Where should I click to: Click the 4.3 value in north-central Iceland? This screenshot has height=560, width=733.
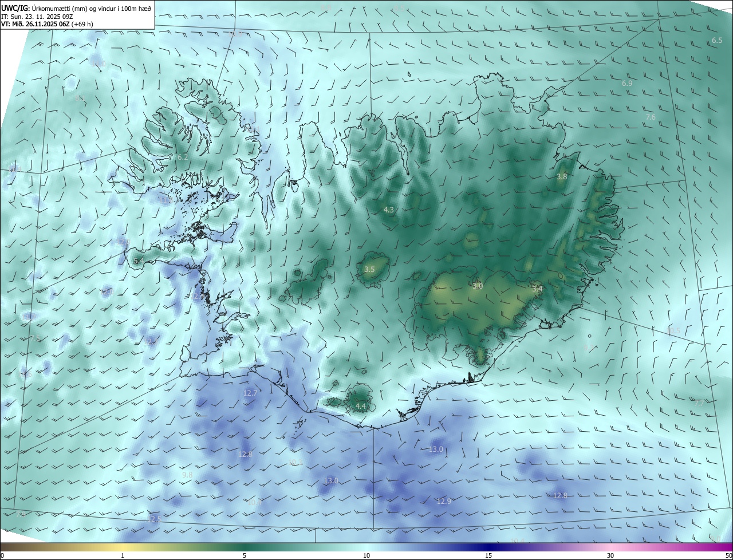coord(388,210)
